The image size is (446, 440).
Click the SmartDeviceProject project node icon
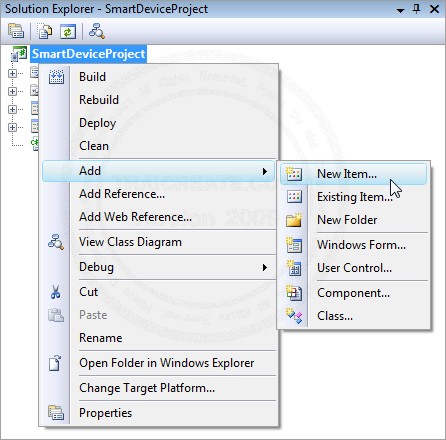click(x=19, y=54)
